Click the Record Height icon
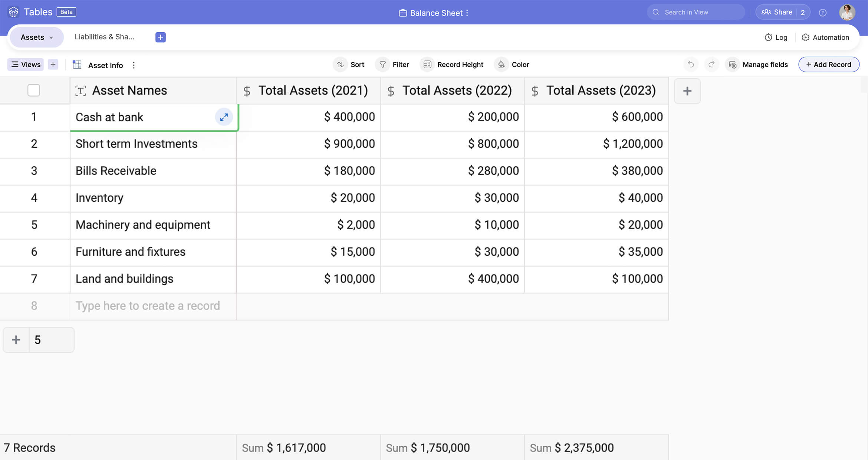The height and width of the screenshot is (460, 868). pos(427,65)
